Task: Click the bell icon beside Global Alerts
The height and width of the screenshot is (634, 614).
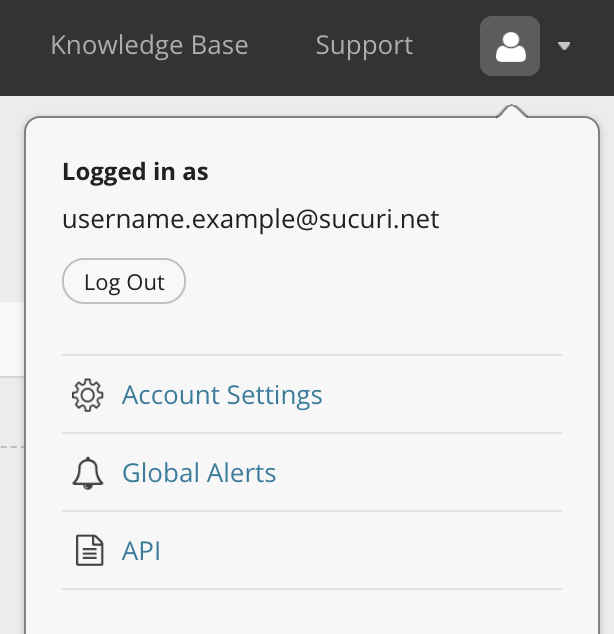Action: 88,473
